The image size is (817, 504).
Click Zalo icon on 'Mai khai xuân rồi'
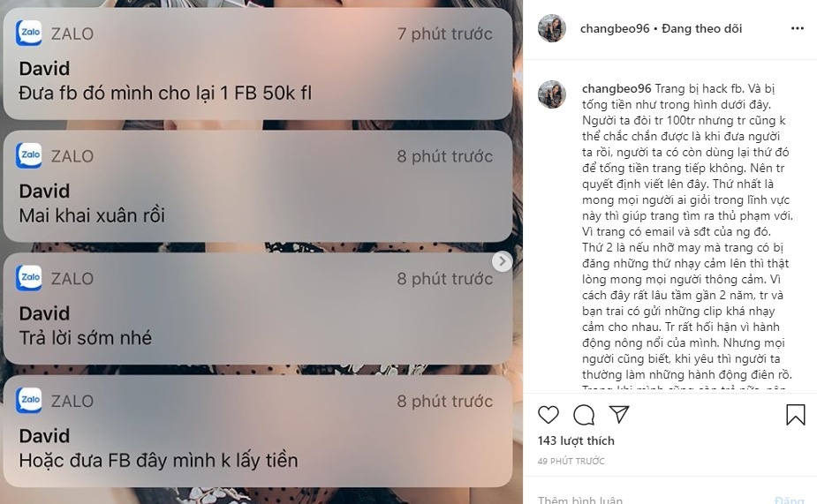[29, 155]
